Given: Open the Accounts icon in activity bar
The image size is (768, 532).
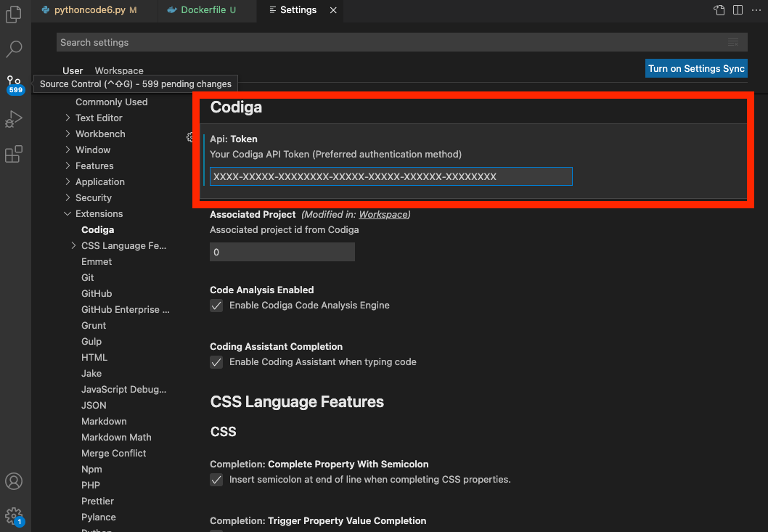Looking at the screenshot, I should (14, 481).
